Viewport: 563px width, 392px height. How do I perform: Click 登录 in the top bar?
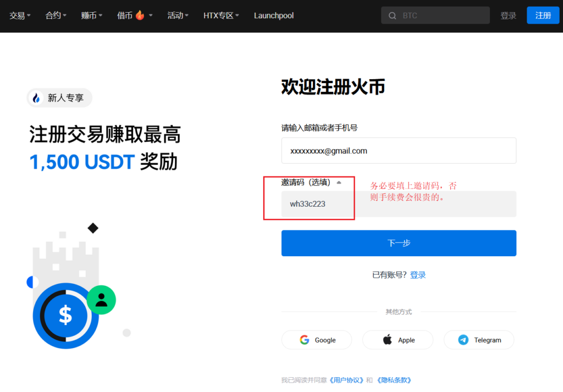point(508,15)
